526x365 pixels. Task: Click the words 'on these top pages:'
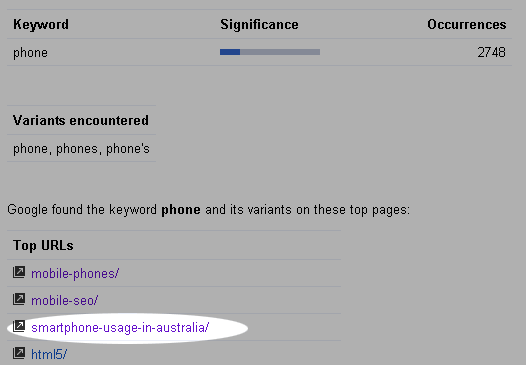353,210
